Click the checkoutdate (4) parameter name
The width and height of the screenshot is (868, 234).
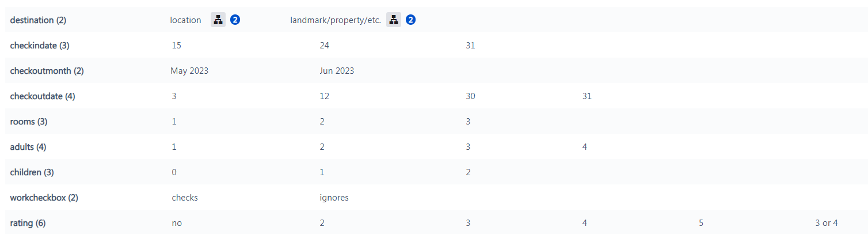43,96
